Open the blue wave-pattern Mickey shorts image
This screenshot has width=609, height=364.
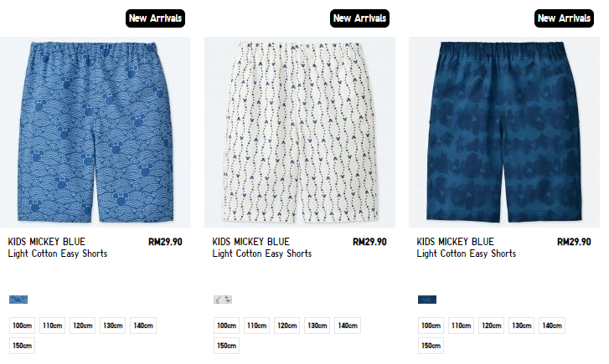point(95,132)
